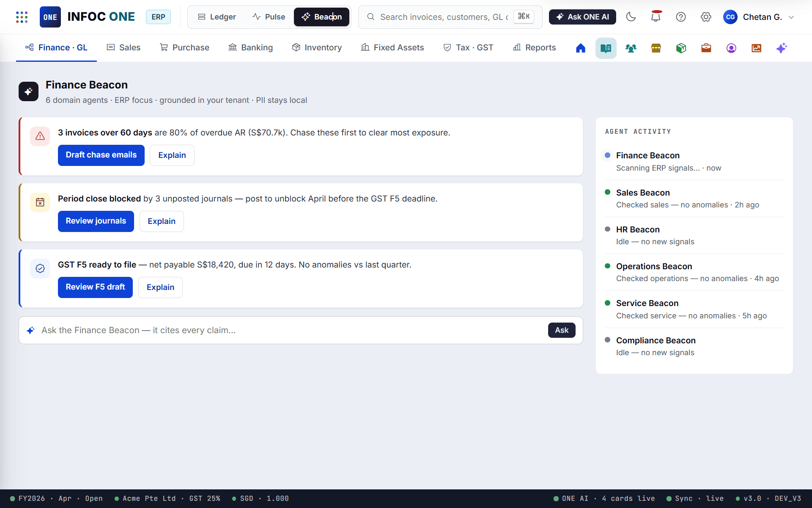Screen dimensions: 812x508
Task: Open the app launcher dots grid
Action: [22, 17]
